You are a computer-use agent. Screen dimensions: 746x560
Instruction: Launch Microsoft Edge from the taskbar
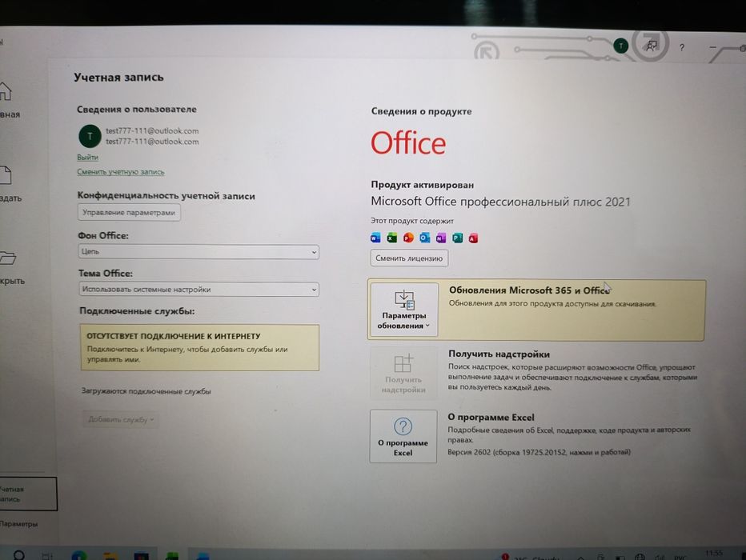point(79,555)
